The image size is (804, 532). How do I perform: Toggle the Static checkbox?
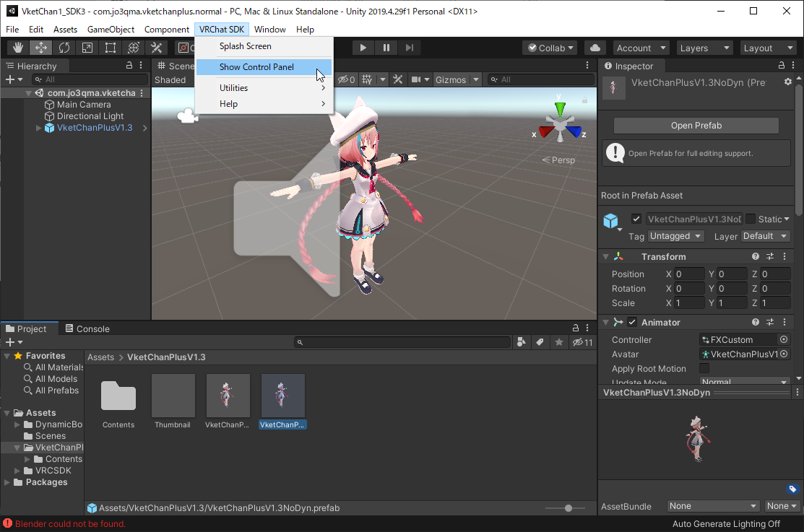point(751,219)
